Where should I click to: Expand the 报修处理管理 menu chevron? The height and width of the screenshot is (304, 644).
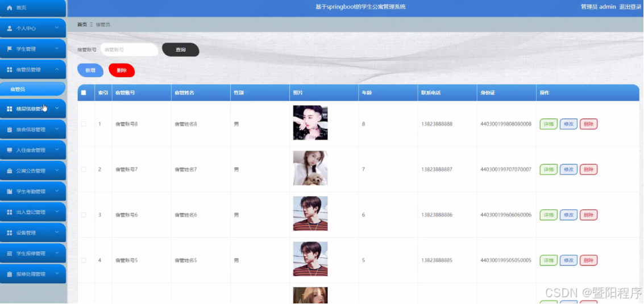pos(57,274)
